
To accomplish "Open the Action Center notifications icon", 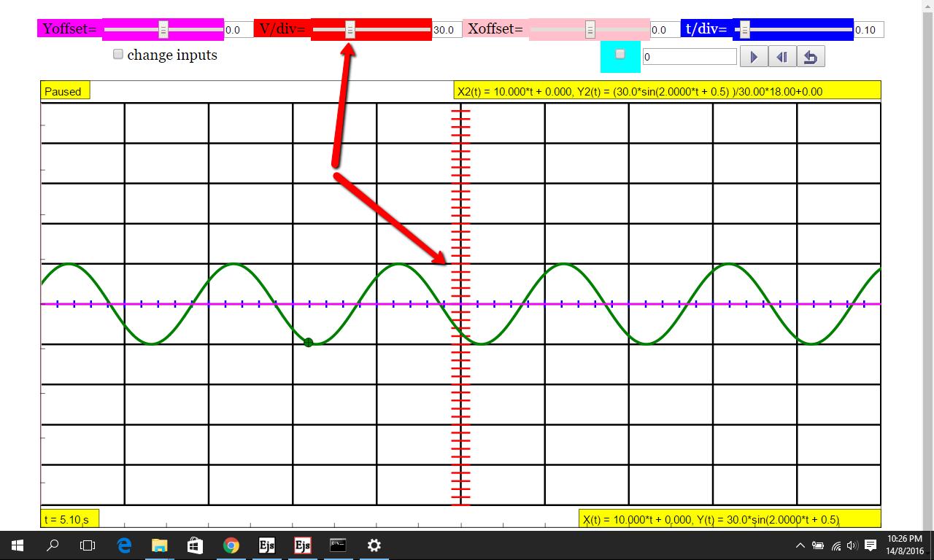I will pyautogui.click(x=871, y=545).
